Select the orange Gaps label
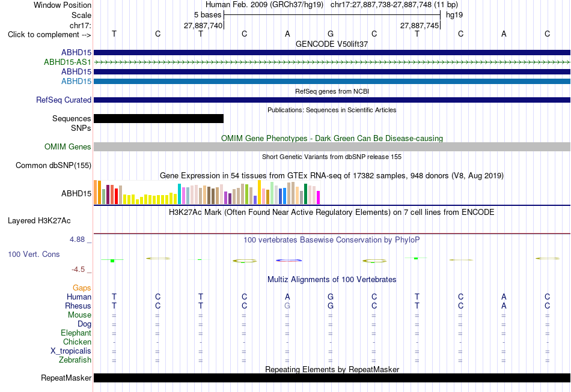Viewport: 571px width, 392px height. click(82, 288)
